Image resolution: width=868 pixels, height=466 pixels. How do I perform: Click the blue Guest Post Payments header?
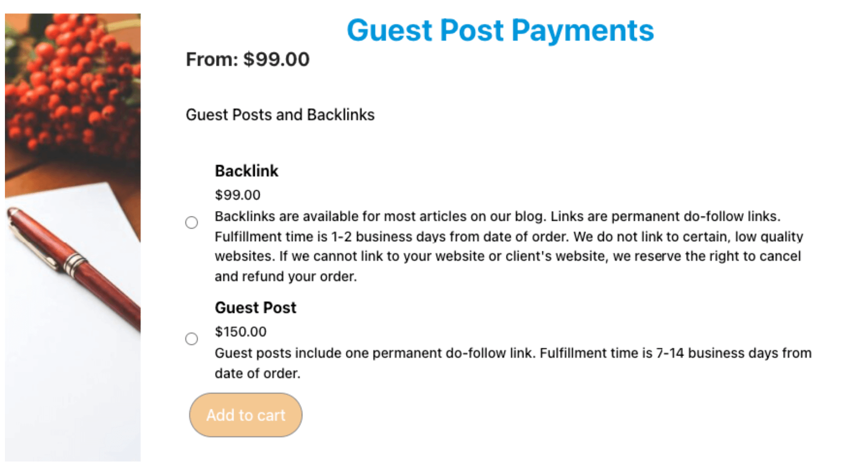(x=500, y=30)
